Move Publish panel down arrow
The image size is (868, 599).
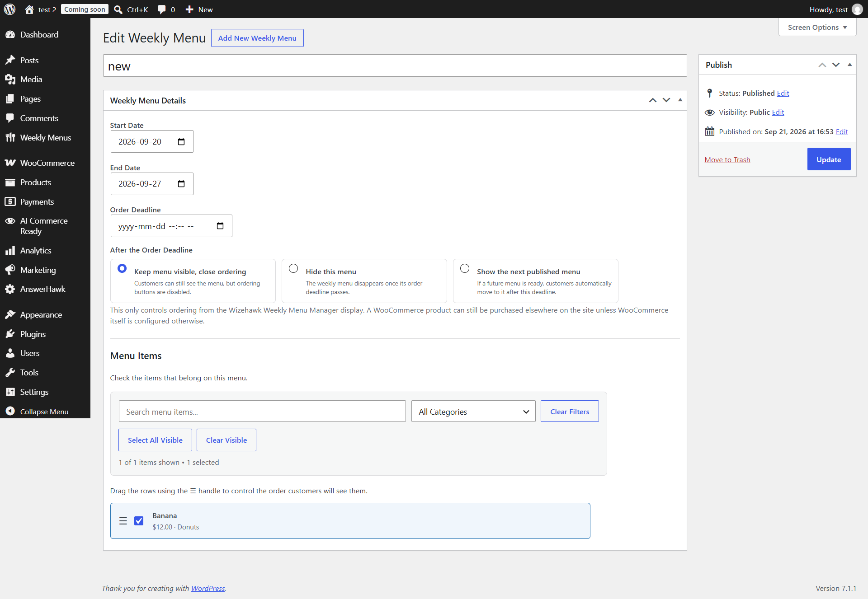836,65
